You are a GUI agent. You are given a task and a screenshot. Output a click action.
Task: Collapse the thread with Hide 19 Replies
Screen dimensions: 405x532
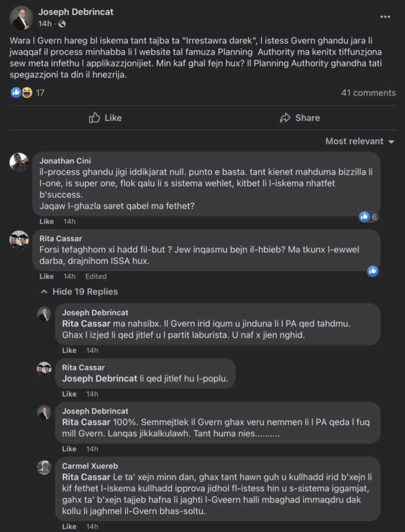[x=79, y=291]
